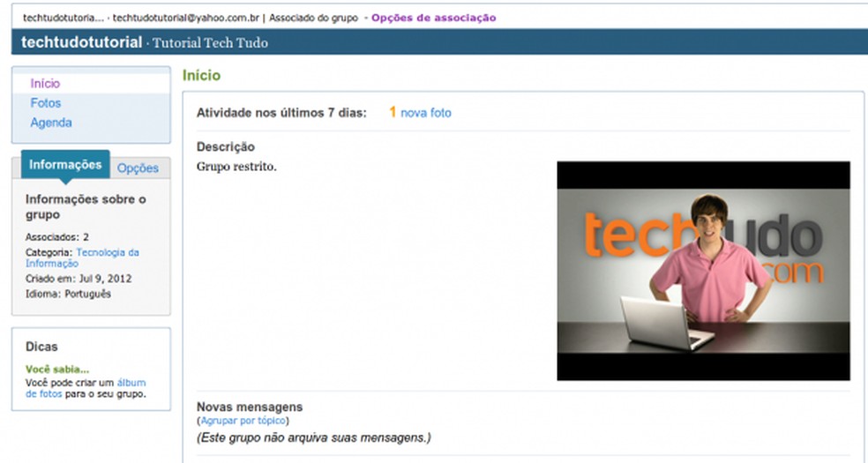This screenshot has width=868, height=463.
Task: Open the nova foto link
Action: [x=426, y=113]
